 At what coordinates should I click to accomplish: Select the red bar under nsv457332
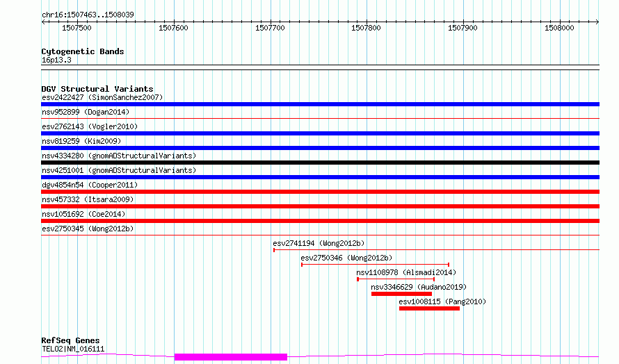(x=320, y=206)
